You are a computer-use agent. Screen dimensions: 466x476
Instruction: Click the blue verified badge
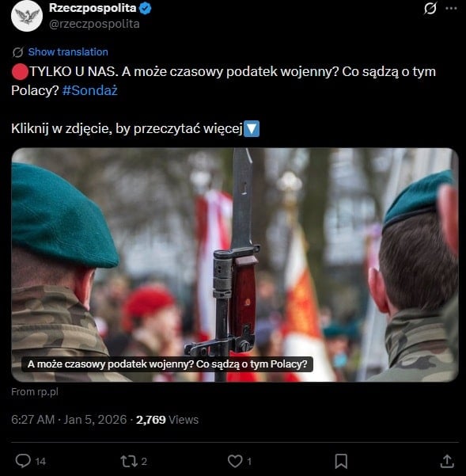click(x=146, y=9)
